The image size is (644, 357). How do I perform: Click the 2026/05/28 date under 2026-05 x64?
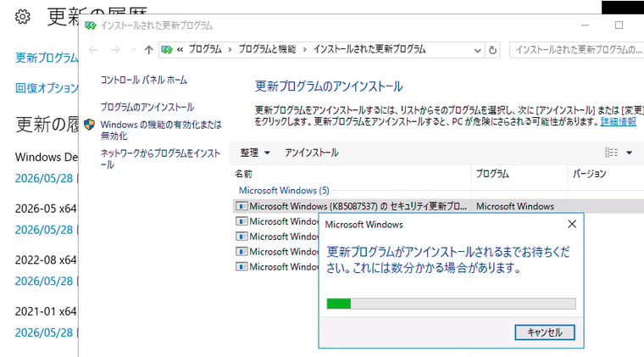[44, 230]
